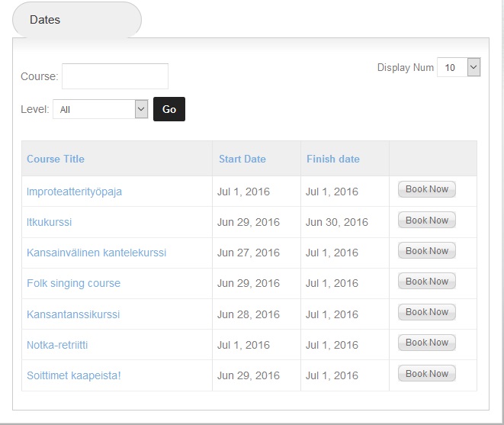Sort by Start Date column header
This screenshot has width=504, height=425.
tap(242, 159)
